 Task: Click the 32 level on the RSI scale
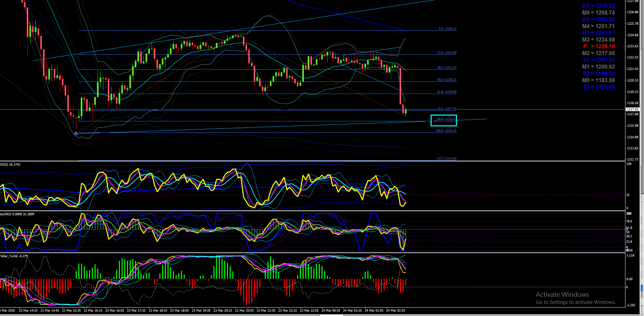click(x=628, y=195)
